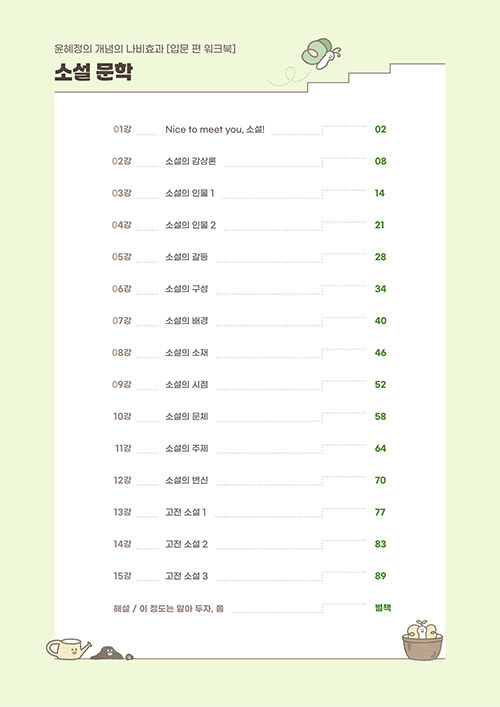Click the 별책 label at the bottom
This screenshot has width=500, height=707.
(383, 608)
